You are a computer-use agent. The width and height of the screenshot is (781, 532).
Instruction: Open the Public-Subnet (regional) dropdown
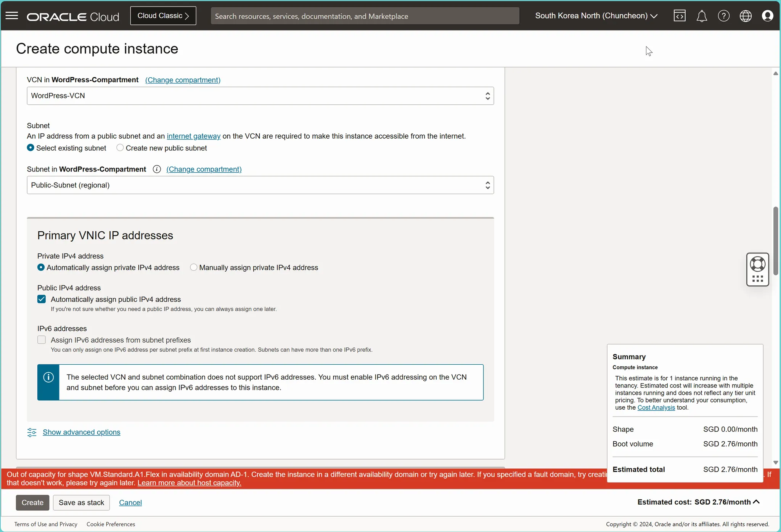point(260,185)
